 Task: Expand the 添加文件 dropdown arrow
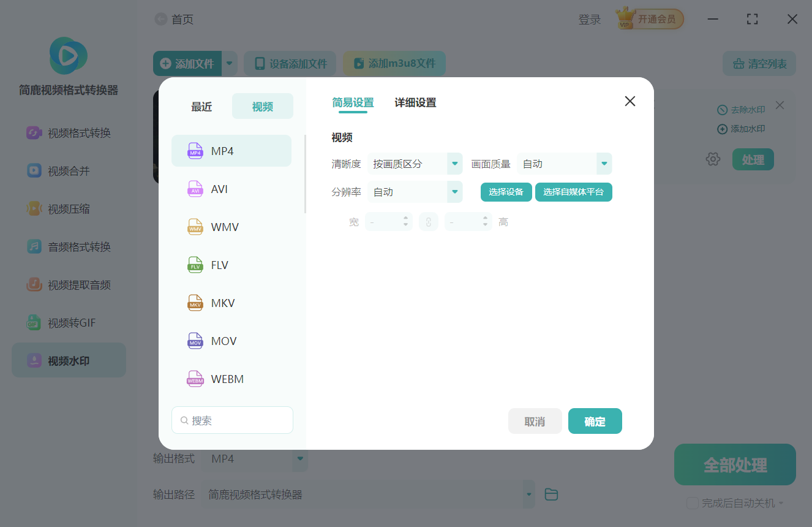pos(230,63)
